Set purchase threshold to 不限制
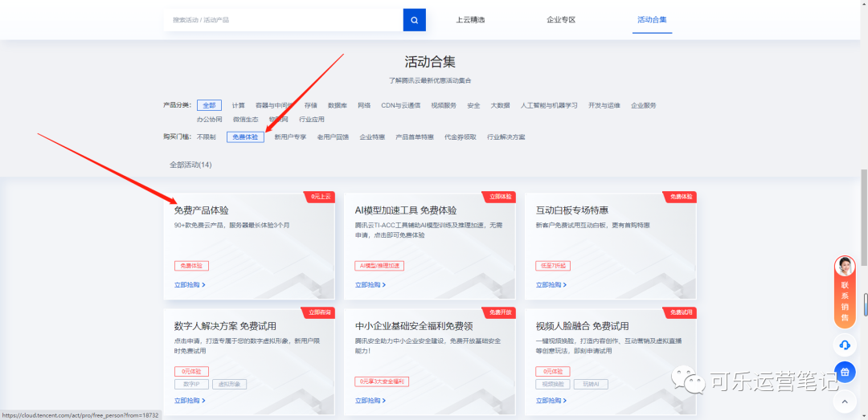 pyautogui.click(x=207, y=137)
